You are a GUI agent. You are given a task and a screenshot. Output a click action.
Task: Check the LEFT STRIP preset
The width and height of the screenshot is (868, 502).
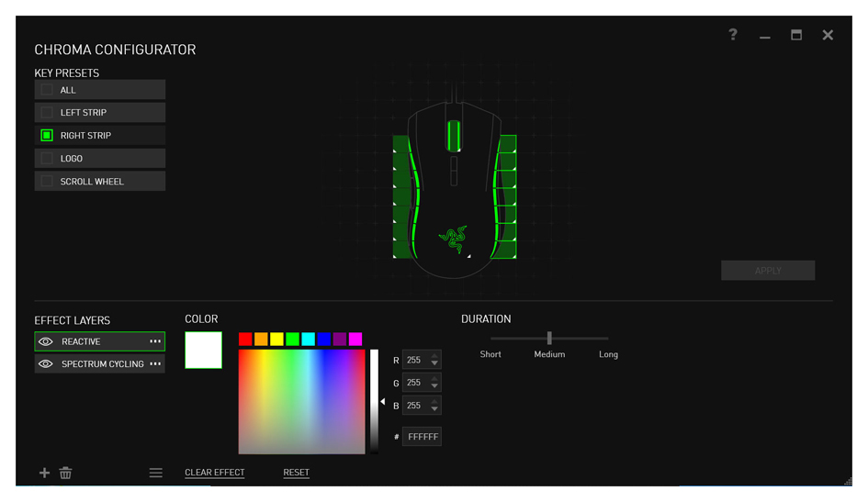(x=47, y=112)
